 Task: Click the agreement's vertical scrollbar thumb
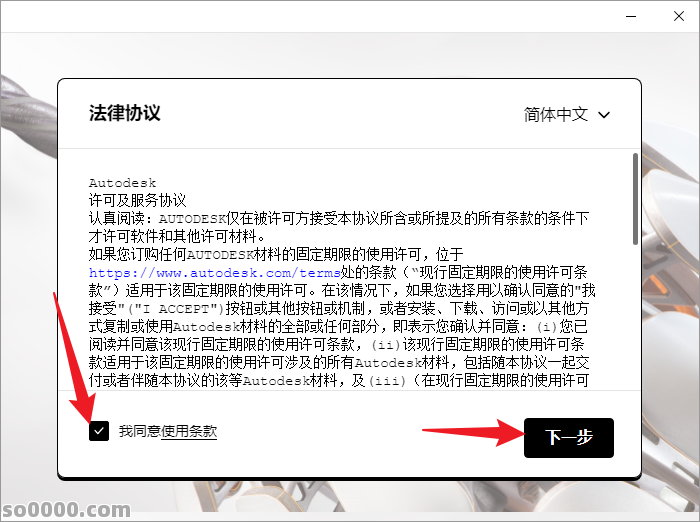[635, 198]
